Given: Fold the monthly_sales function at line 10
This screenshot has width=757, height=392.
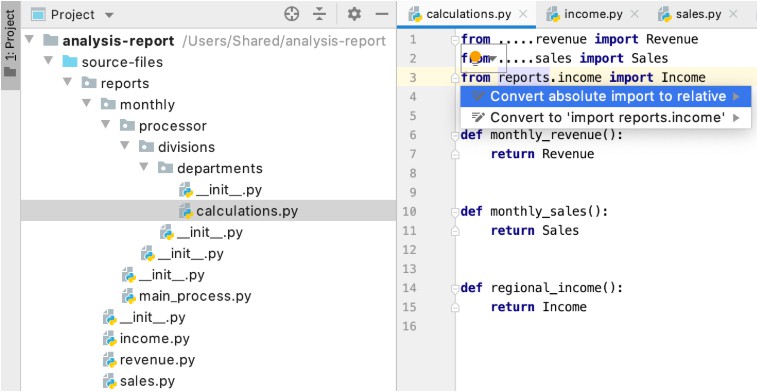Looking at the screenshot, I should click(x=454, y=211).
